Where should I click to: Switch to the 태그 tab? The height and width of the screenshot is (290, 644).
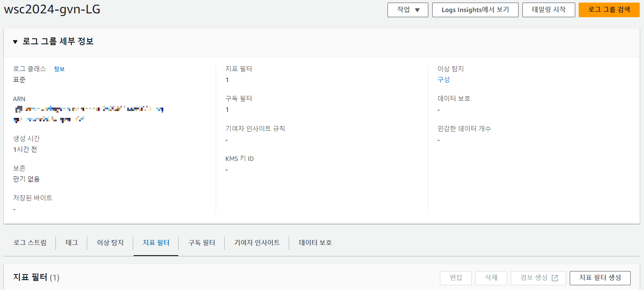72,243
